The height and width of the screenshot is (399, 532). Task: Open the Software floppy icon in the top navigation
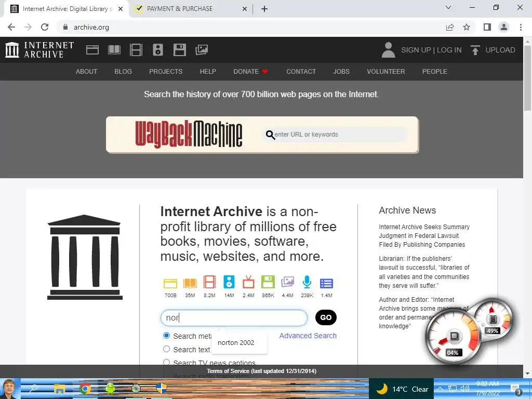[179, 50]
